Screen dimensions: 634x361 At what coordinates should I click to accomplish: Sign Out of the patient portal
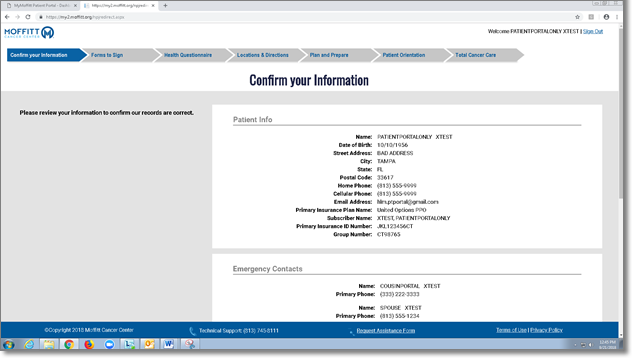click(x=593, y=31)
